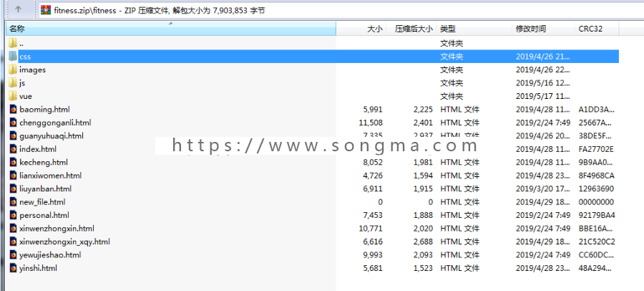This screenshot has height=291, width=644.
Task: Select the parent '..' folder icon
Action: (13, 43)
